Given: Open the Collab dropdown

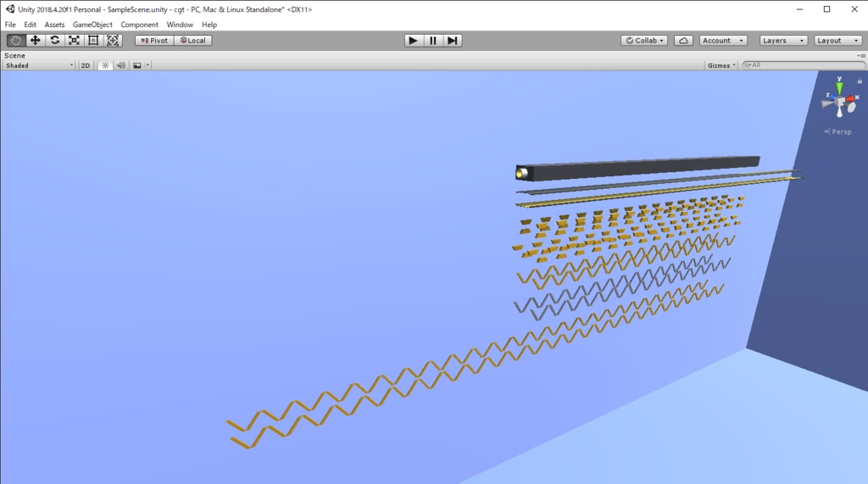Looking at the screenshot, I should pos(644,41).
